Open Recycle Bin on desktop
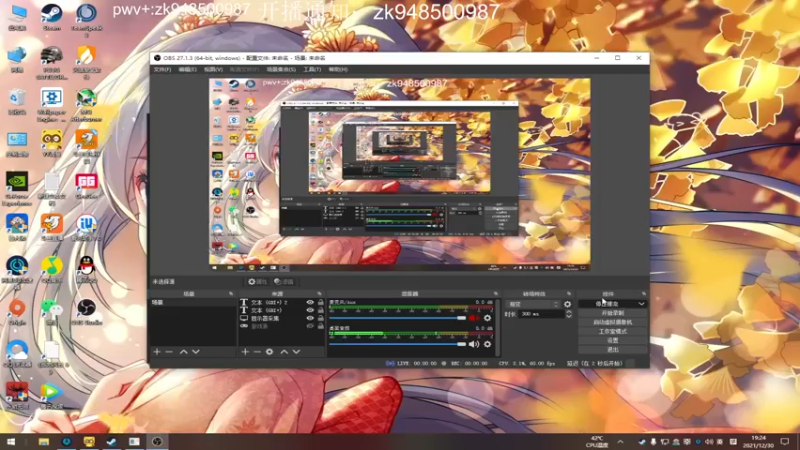The width and height of the screenshot is (800, 450). coord(17,101)
